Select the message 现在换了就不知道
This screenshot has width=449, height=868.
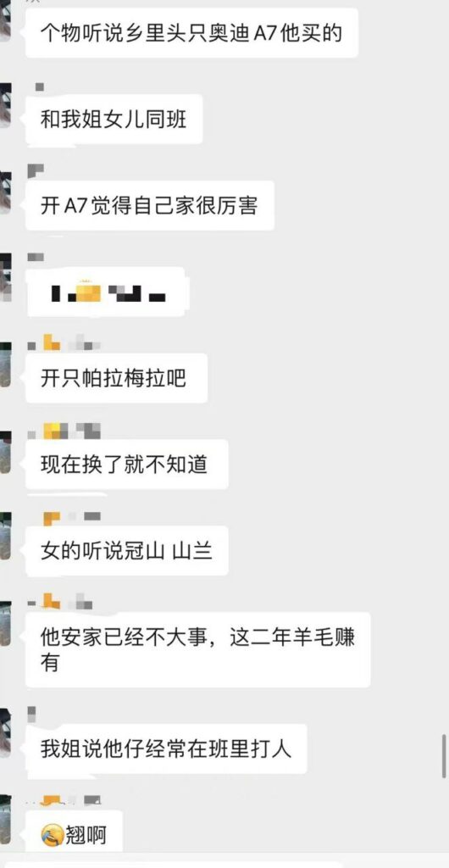click(x=126, y=465)
